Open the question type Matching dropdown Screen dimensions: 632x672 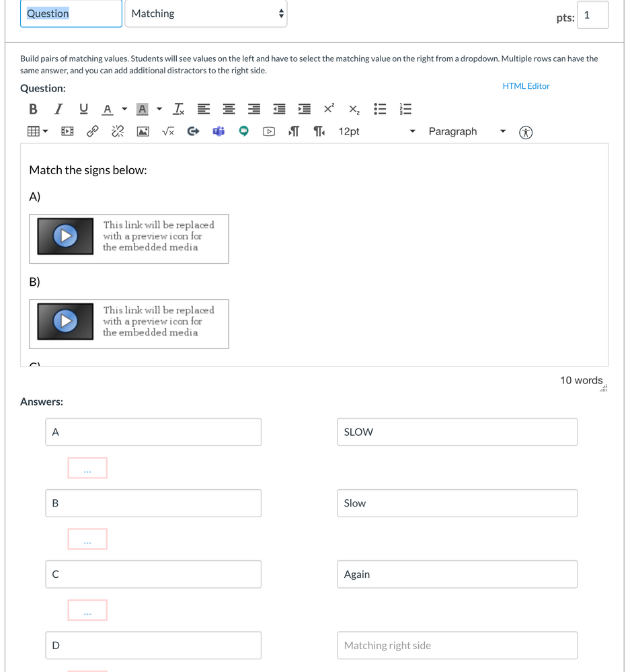pyautogui.click(x=206, y=13)
